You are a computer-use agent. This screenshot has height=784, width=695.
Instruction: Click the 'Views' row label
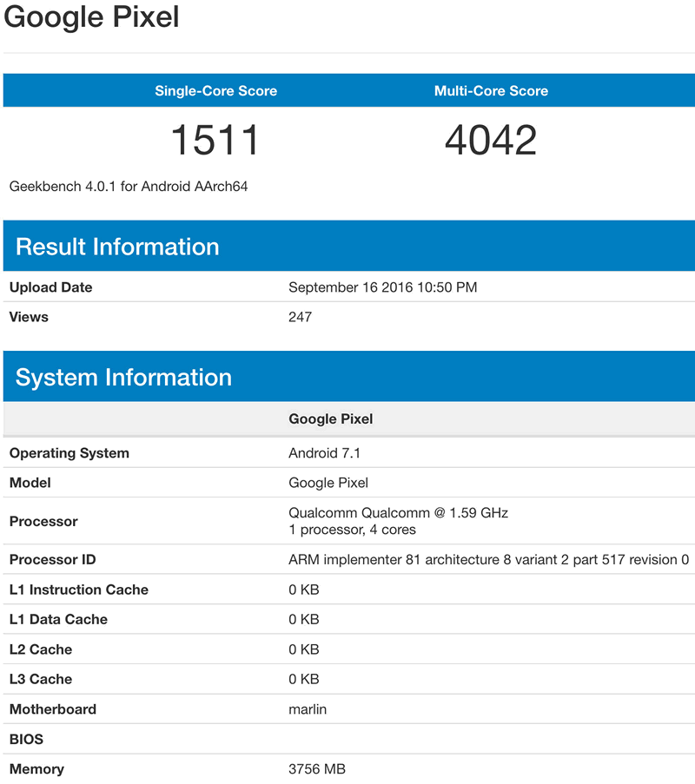(x=29, y=317)
